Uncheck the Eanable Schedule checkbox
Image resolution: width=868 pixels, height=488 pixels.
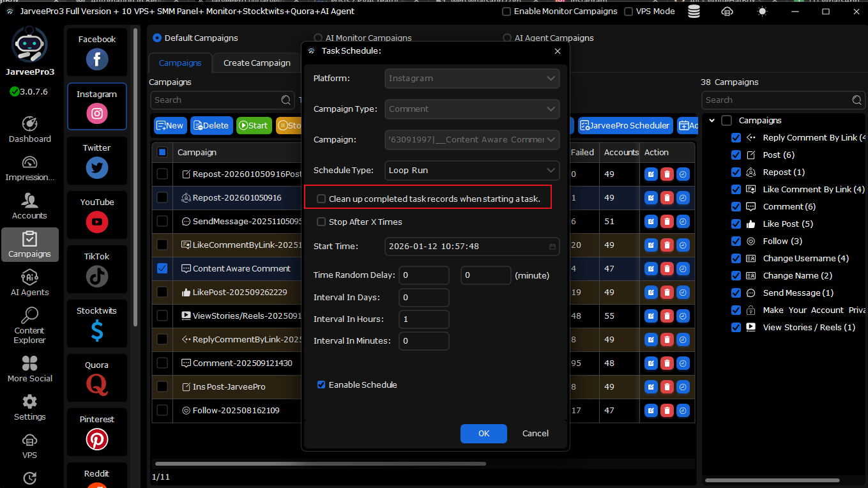[321, 385]
